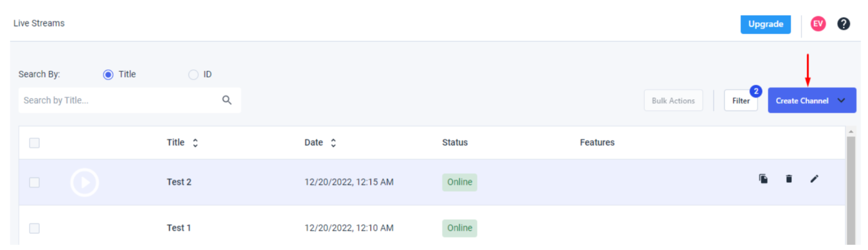This screenshot has width=868, height=250.
Task: Click the help question mark icon
Action: point(843,24)
